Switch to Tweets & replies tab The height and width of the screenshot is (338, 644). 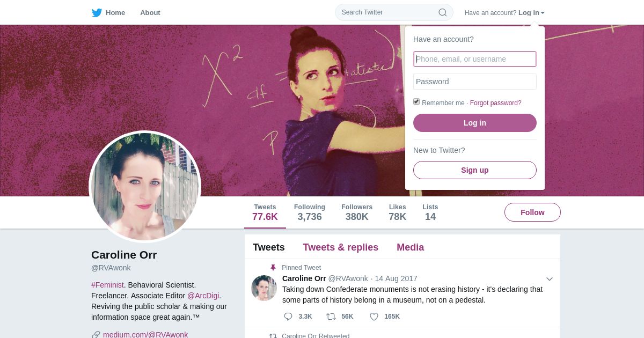tap(341, 247)
